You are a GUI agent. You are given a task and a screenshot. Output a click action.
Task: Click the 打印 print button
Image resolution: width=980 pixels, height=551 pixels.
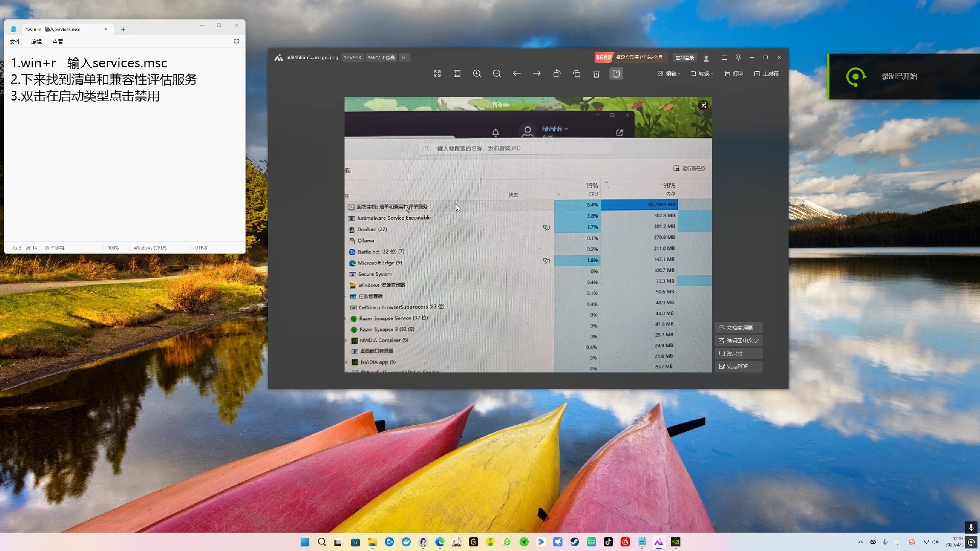point(734,73)
